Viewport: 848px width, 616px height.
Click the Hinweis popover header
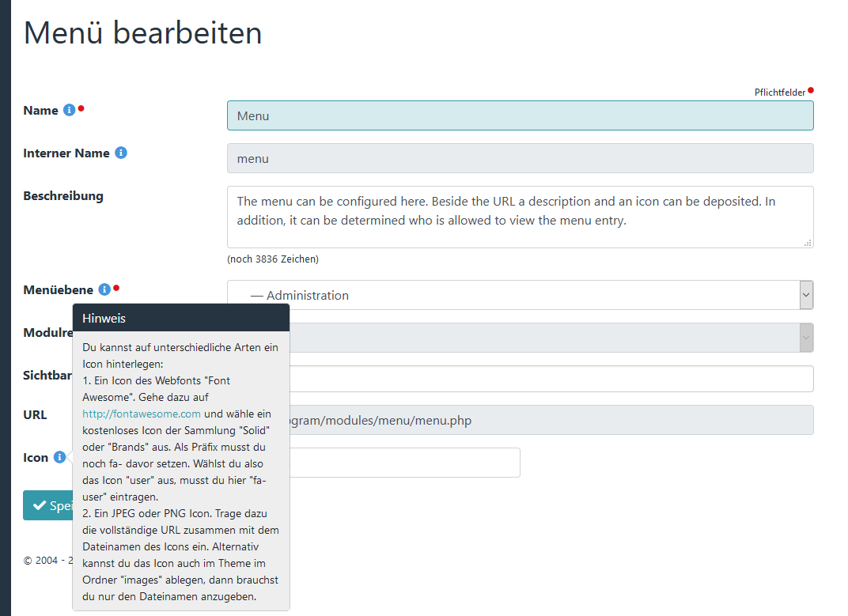click(181, 318)
